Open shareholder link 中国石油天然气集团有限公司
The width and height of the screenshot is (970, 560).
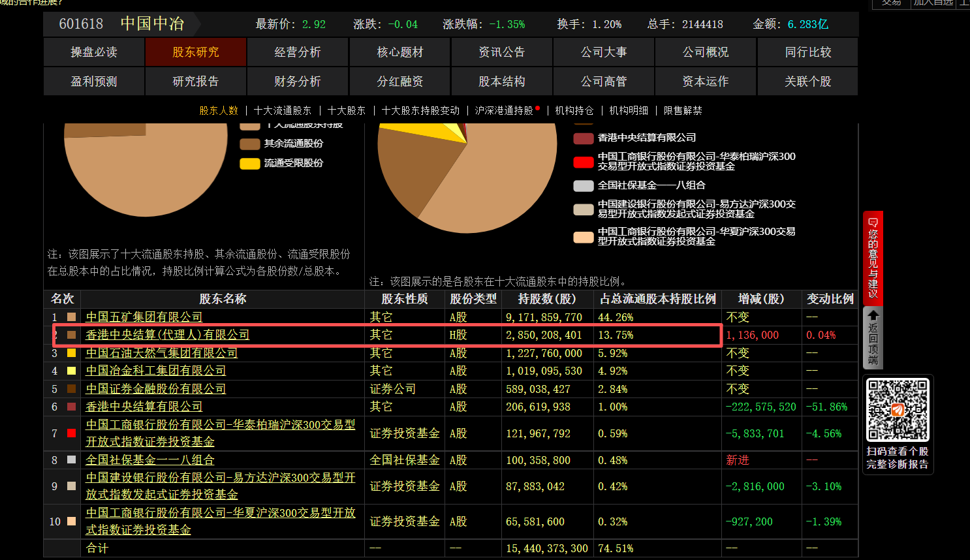click(x=161, y=353)
